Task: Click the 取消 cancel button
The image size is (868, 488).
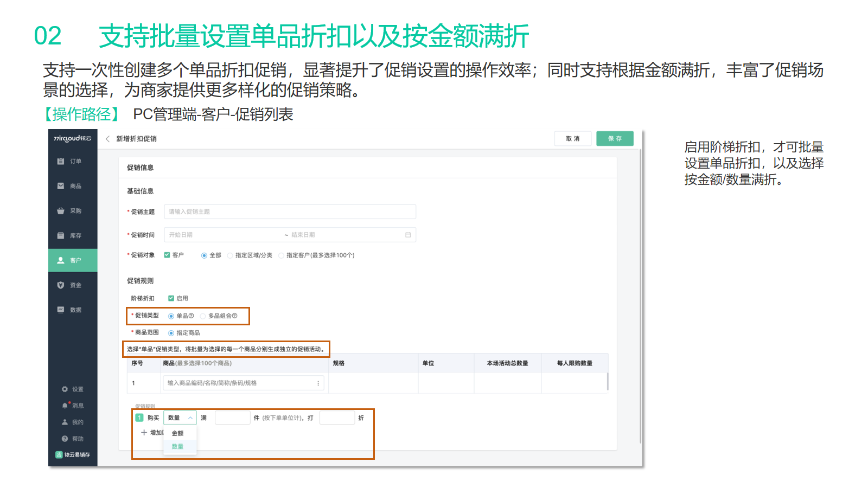Action: 573,139
